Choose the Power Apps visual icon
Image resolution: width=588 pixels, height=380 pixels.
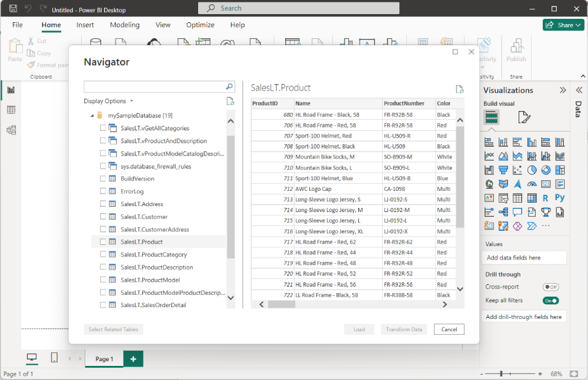coord(517,226)
